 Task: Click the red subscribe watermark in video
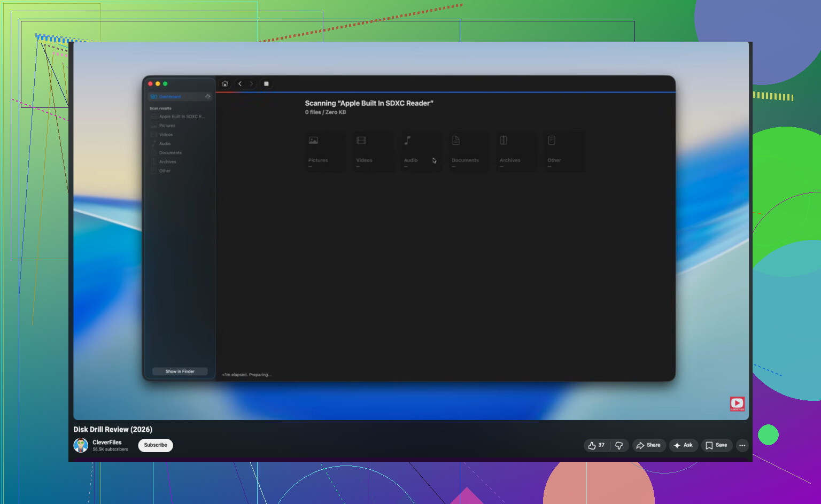pyautogui.click(x=737, y=404)
